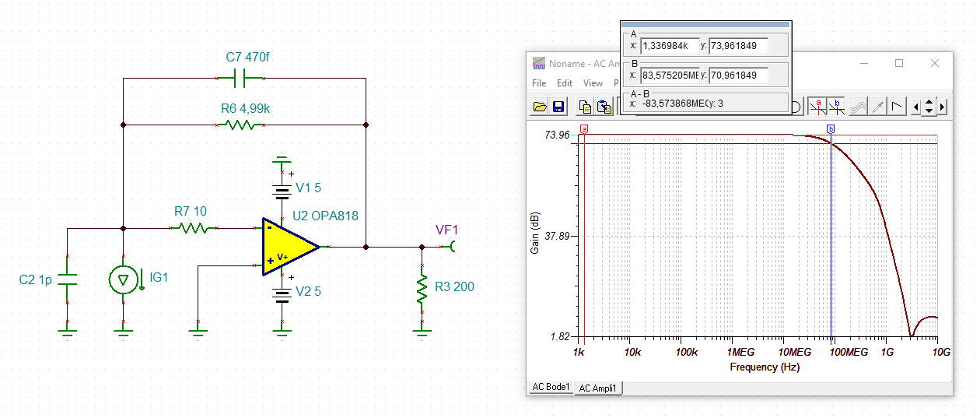Toggle cursor A in the toolbar
Image resolution: width=980 pixels, height=418 pixels.
click(x=817, y=107)
